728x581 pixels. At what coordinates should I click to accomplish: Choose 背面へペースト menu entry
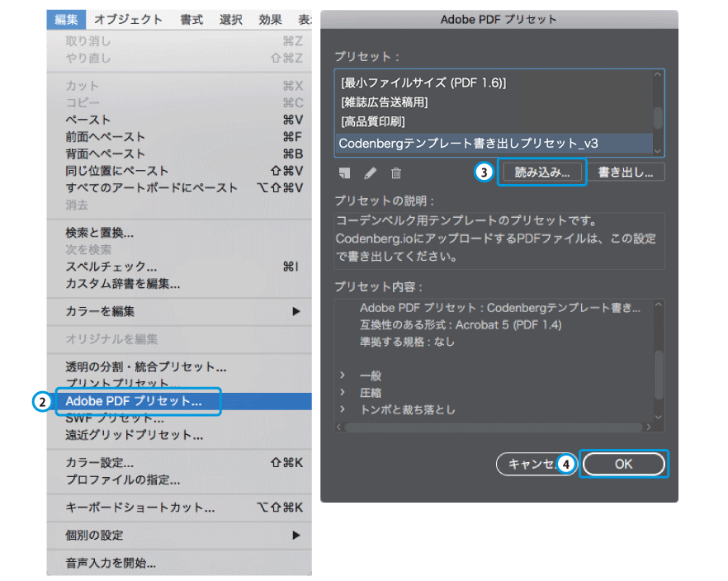pyautogui.click(x=179, y=154)
